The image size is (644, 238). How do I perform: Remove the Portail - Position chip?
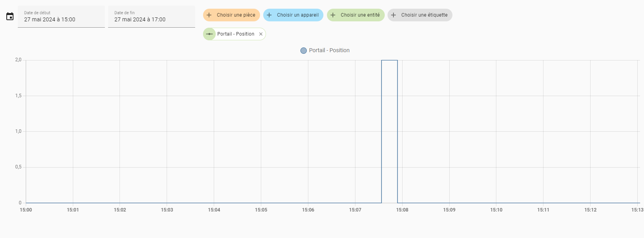point(261,34)
